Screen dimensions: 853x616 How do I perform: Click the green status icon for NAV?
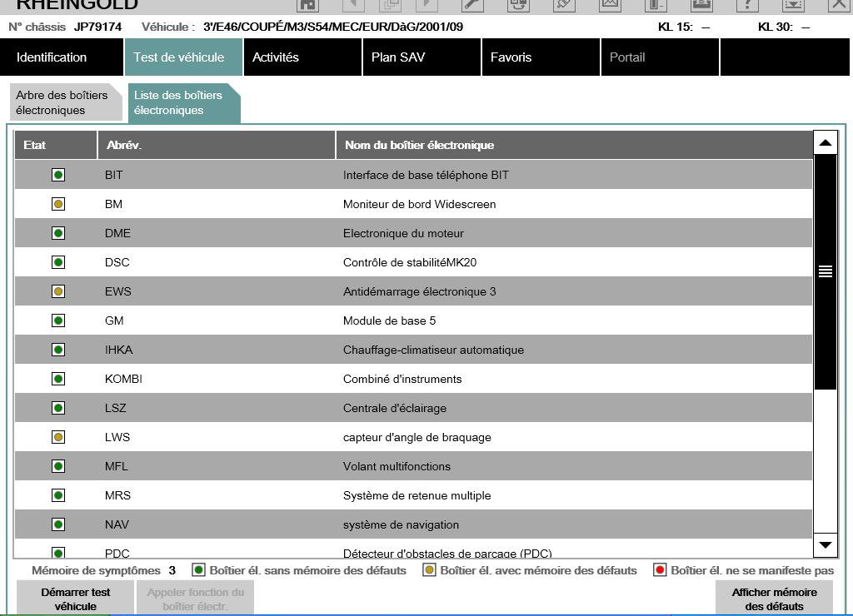pyautogui.click(x=58, y=524)
